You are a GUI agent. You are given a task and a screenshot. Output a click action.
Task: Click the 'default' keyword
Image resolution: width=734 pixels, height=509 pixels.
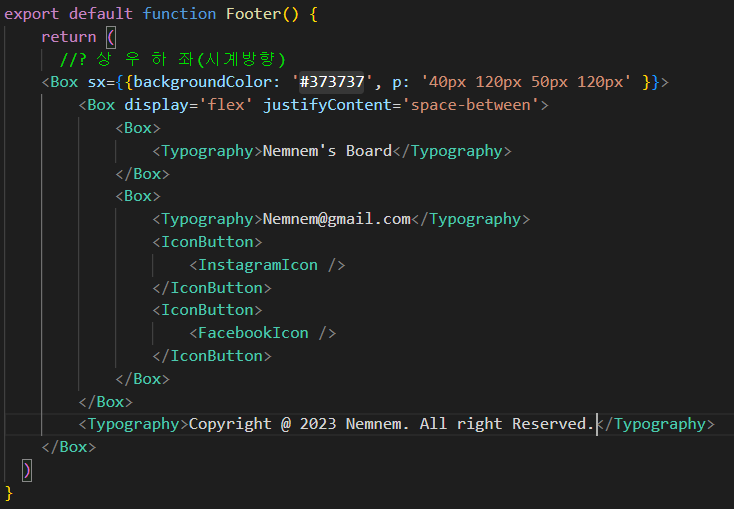[101, 14]
